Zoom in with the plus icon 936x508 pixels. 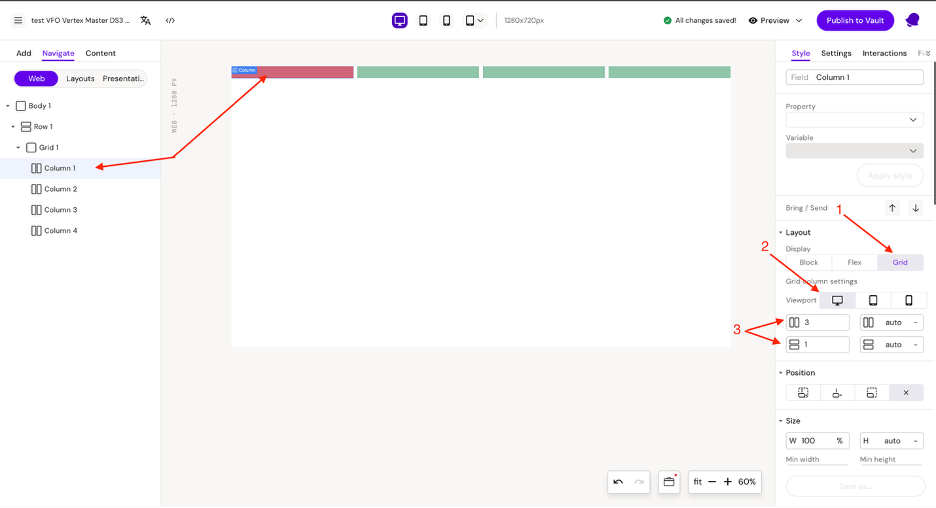point(727,482)
